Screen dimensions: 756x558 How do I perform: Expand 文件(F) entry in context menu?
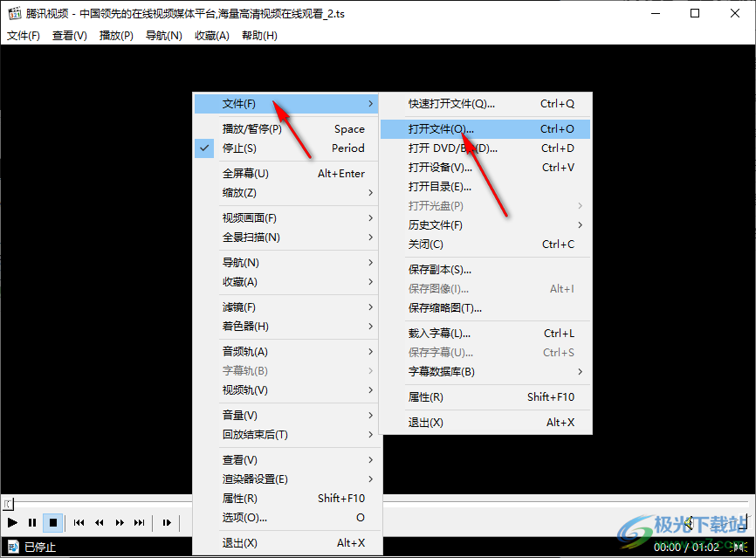[x=286, y=104]
